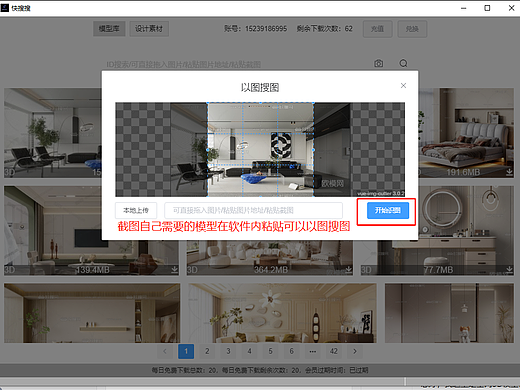Click the 充值 recharge button
Screen dimensions: 520x390
(377, 29)
